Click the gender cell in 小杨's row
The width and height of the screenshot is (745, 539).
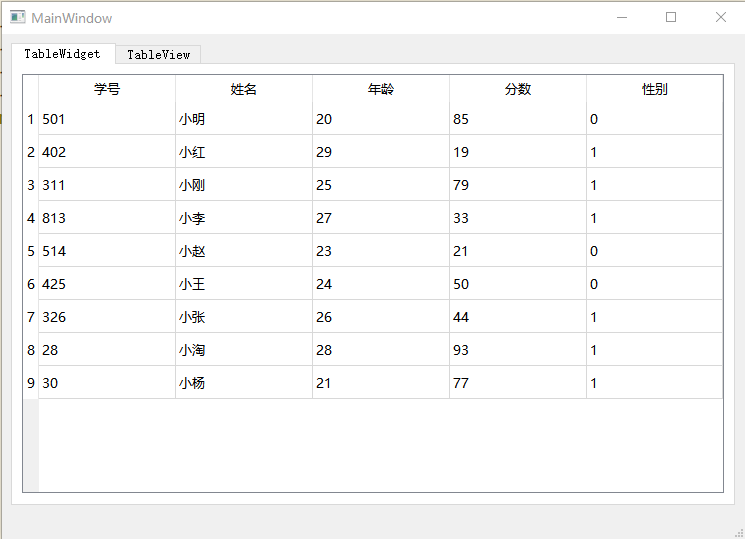click(x=654, y=383)
